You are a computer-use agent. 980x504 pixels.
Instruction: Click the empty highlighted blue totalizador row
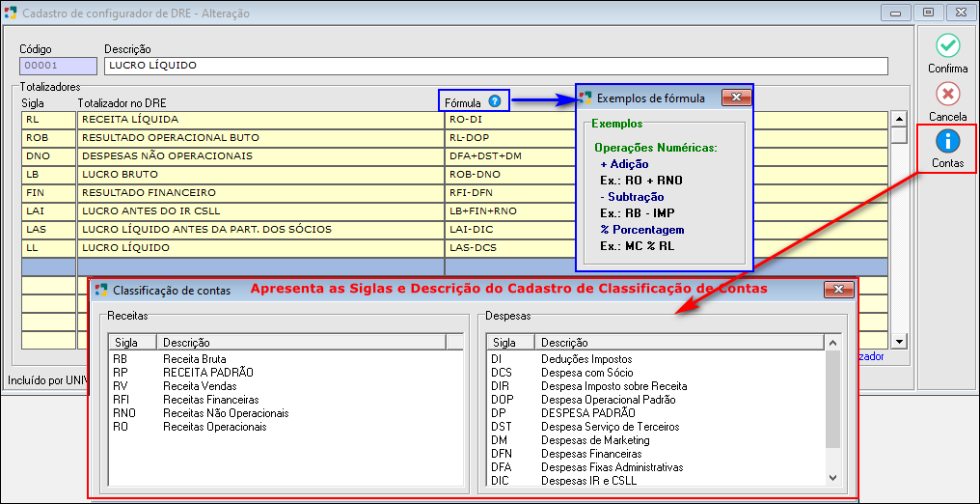coord(454,266)
